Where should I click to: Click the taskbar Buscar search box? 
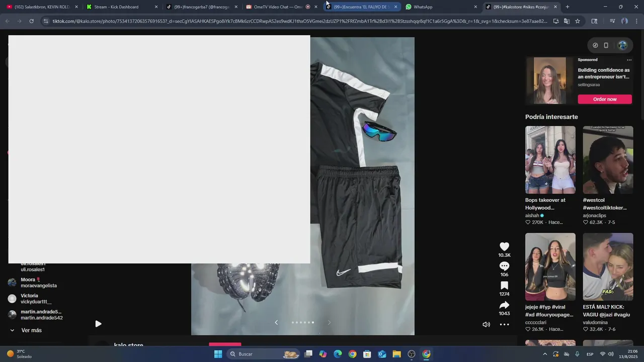(264, 354)
